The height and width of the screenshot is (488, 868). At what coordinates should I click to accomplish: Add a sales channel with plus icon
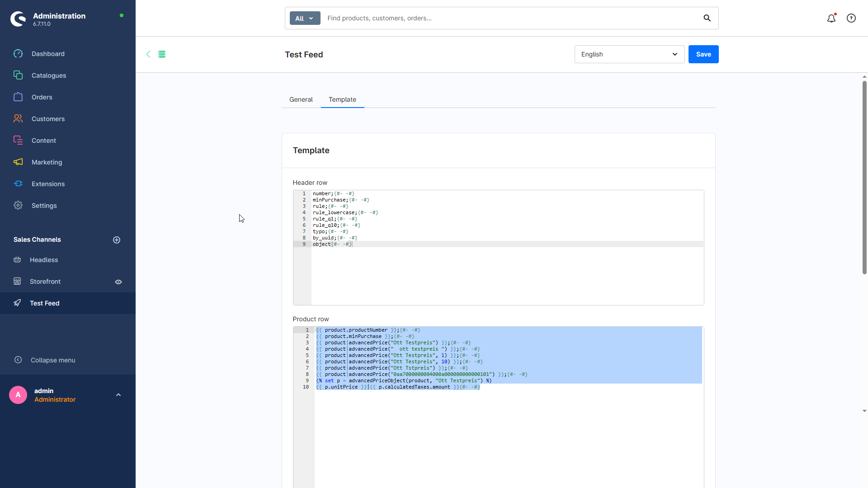tap(117, 240)
